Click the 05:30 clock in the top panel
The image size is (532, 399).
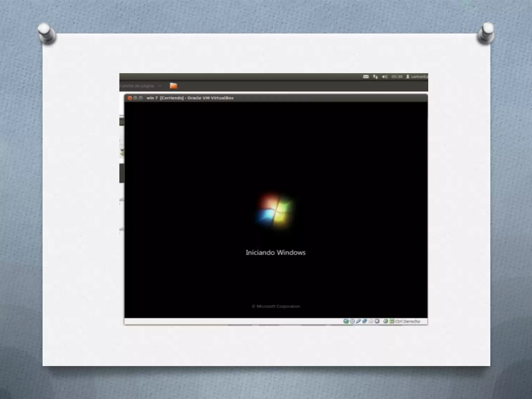[397, 77]
